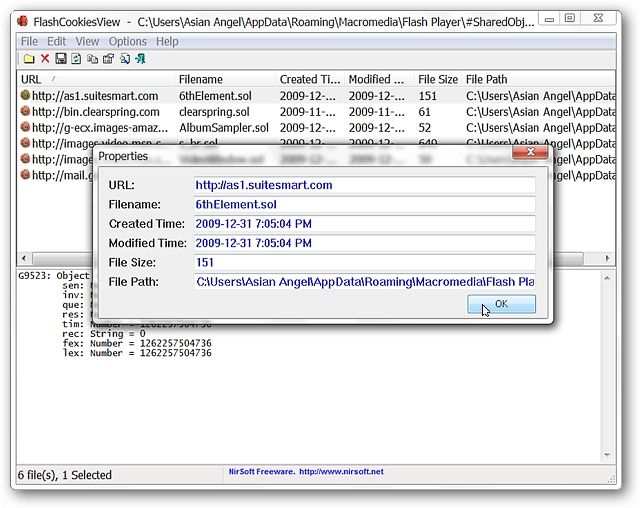Click the open folder toolbar icon
This screenshot has height=508, width=640.
(29, 59)
